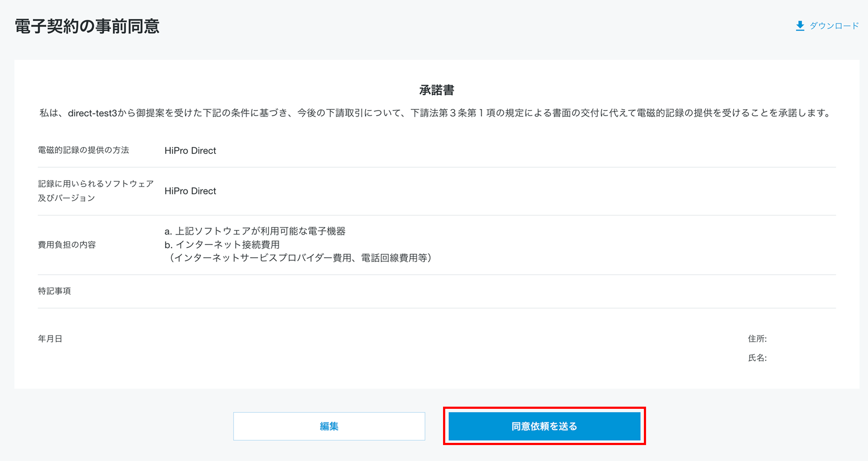Click the 年月日 field label
This screenshot has height=461, width=868.
click(50, 339)
